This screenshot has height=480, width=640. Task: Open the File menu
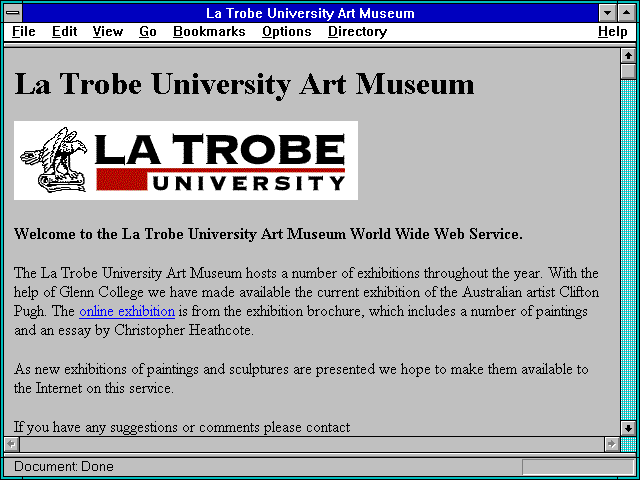(x=24, y=32)
